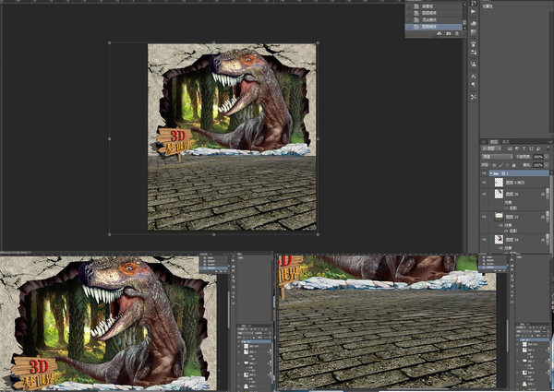Toggle the 效果 effects eye under 图层 34
Screen dimensions: 554x392
click(501, 248)
